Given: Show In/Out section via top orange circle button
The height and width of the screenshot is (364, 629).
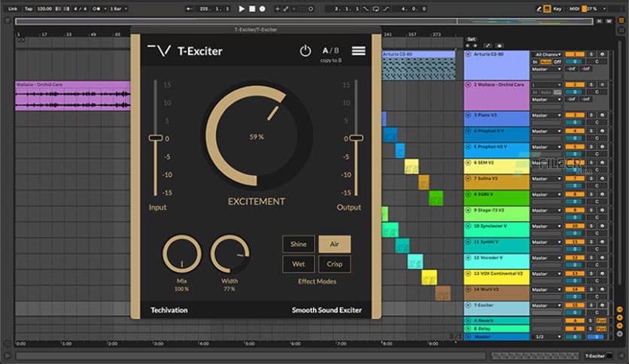Looking at the screenshot, I should [620, 310].
